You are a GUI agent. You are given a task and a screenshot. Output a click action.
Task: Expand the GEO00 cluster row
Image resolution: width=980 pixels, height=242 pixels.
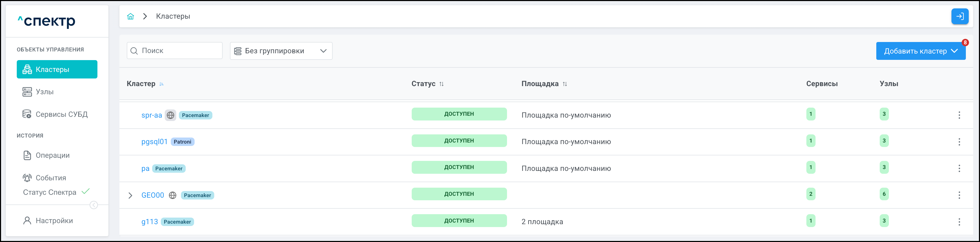(x=130, y=196)
